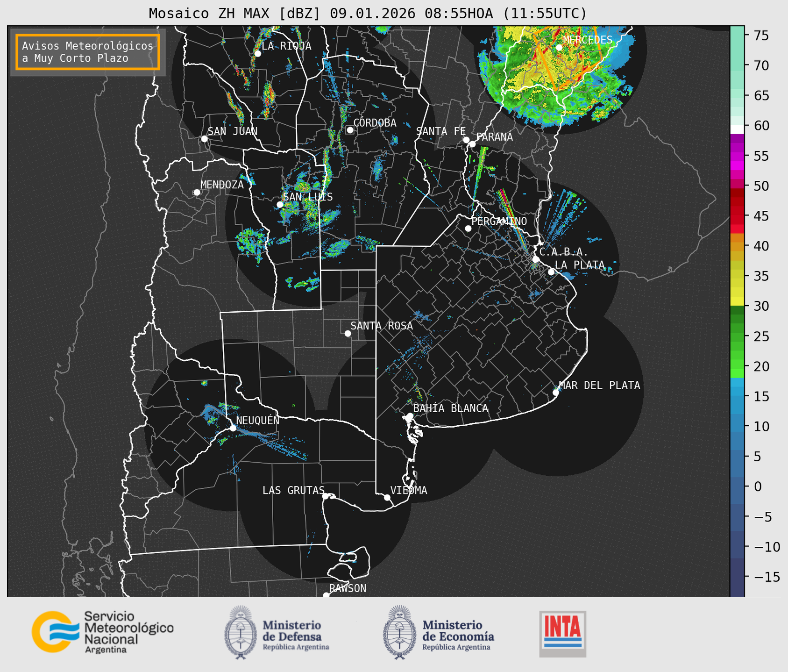Click the Servicio Meteorológico Nacional Argentina text
The image size is (788, 672).
click(x=129, y=632)
